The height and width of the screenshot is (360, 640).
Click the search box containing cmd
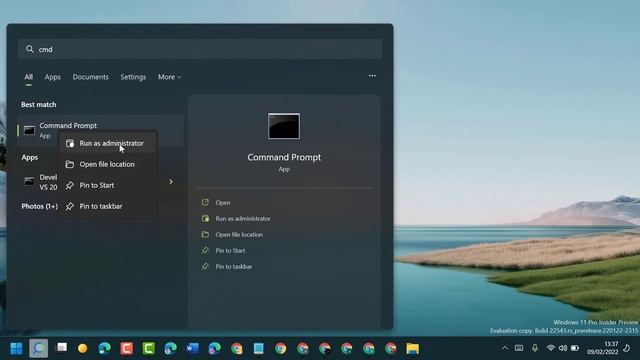click(200, 49)
